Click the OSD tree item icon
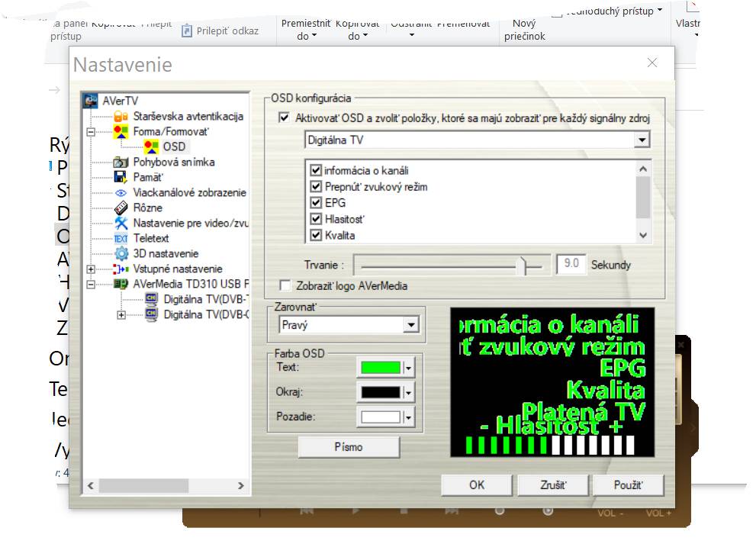The height and width of the screenshot is (560, 756). click(x=151, y=146)
